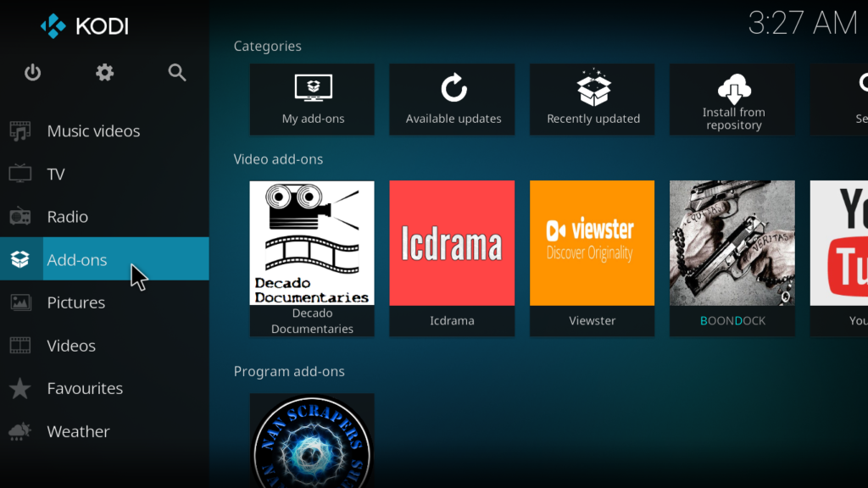The height and width of the screenshot is (488, 868).
Task: Check Available updates category
Action: 453,100
